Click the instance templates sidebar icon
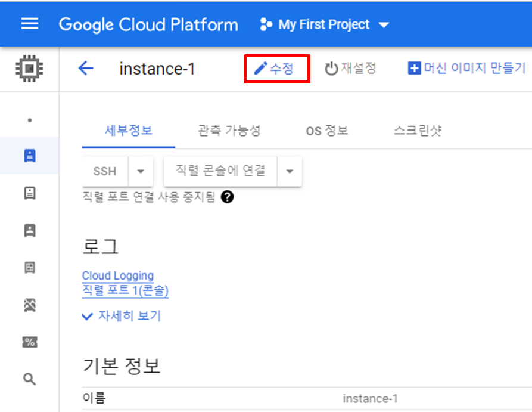Viewport: 532px width, 412px height. tap(30, 193)
